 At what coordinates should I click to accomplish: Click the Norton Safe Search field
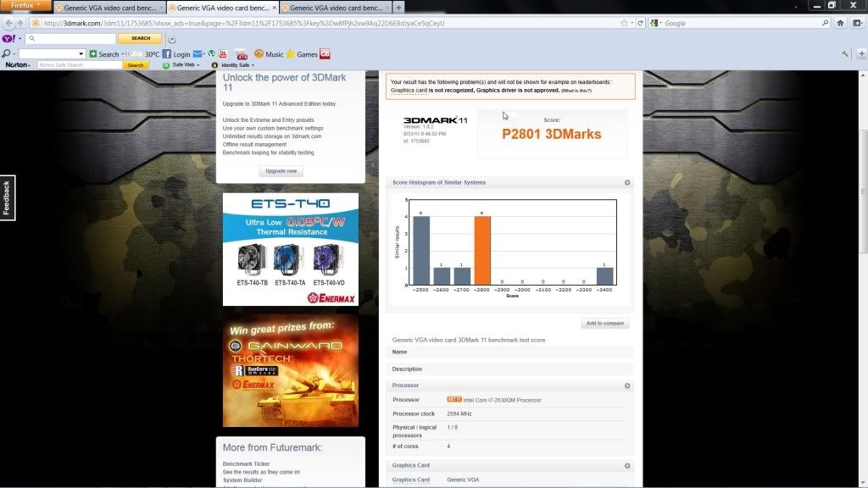click(x=79, y=64)
